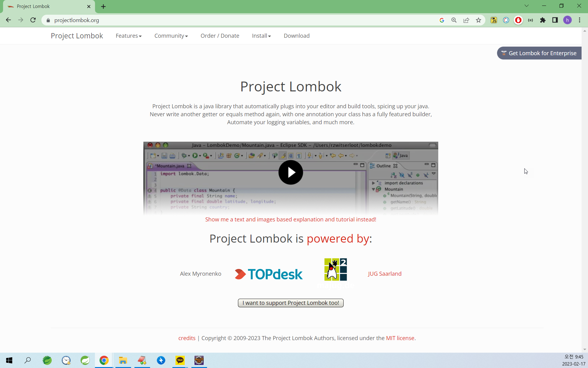Expand the Features dropdown menu
The height and width of the screenshot is (368, 588).
point(129,36)
